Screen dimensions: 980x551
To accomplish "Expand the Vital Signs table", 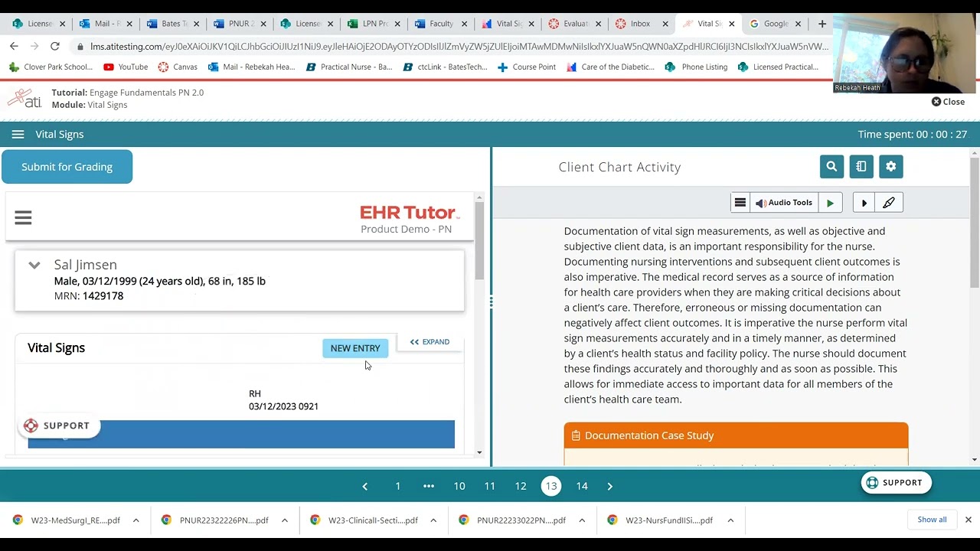I will tap(430, 342).
